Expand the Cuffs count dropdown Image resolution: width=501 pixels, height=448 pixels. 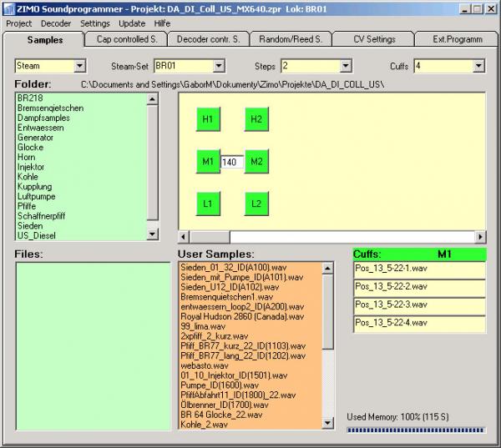click(x=478, y=66)
